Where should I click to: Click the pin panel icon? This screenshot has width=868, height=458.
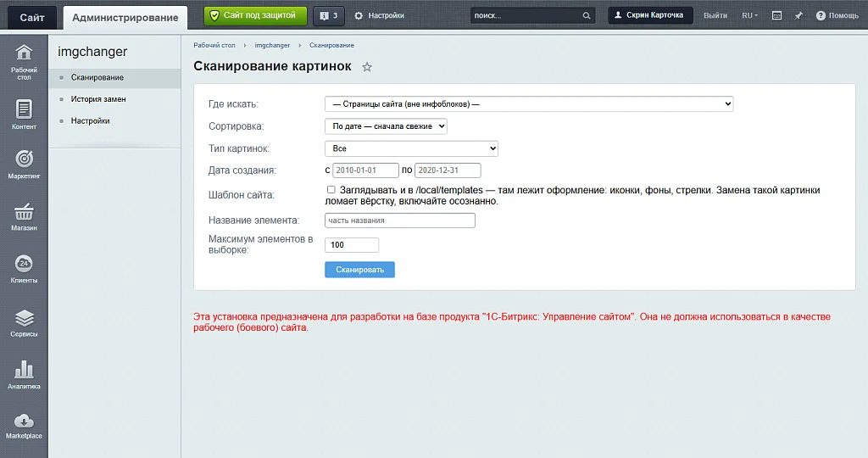[x=798, y=15]
